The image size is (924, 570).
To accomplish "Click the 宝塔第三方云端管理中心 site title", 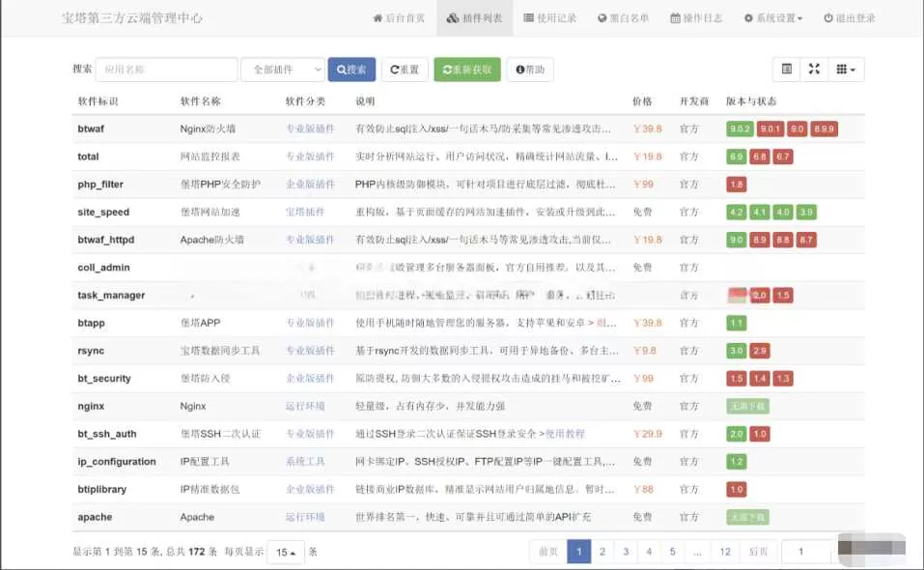I will (132, 18).
